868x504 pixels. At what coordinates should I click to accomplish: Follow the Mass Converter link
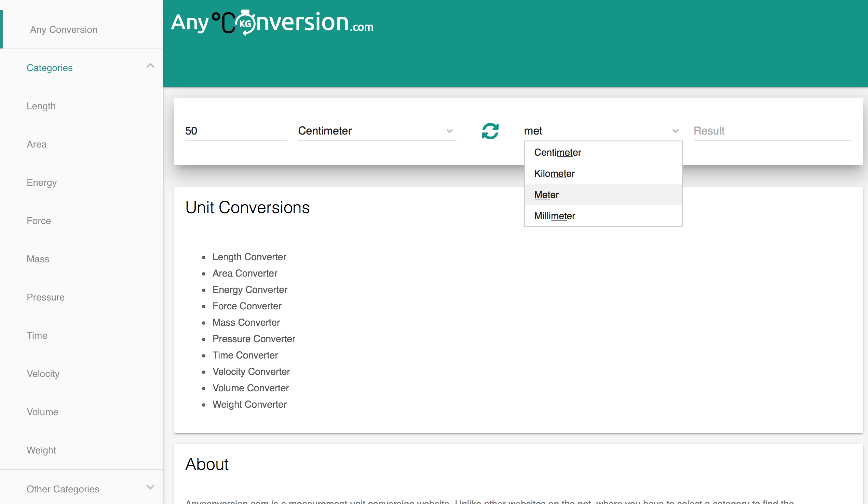click(246, 322)
